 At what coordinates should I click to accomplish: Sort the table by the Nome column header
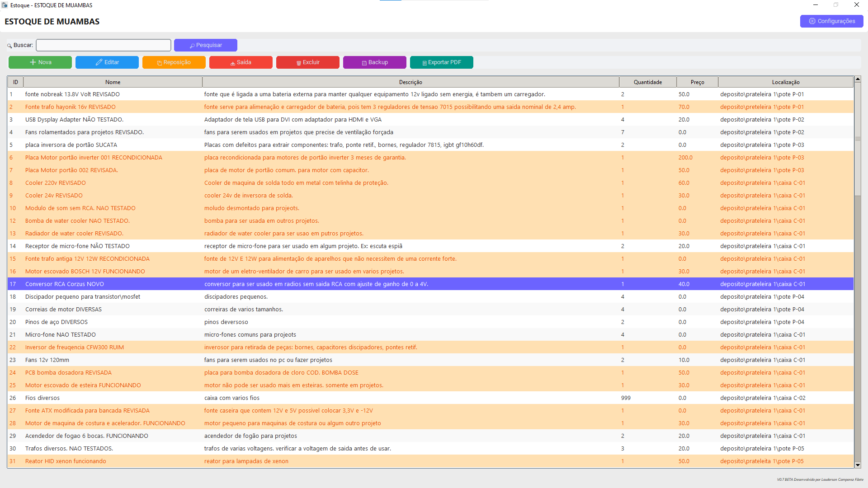113,82
